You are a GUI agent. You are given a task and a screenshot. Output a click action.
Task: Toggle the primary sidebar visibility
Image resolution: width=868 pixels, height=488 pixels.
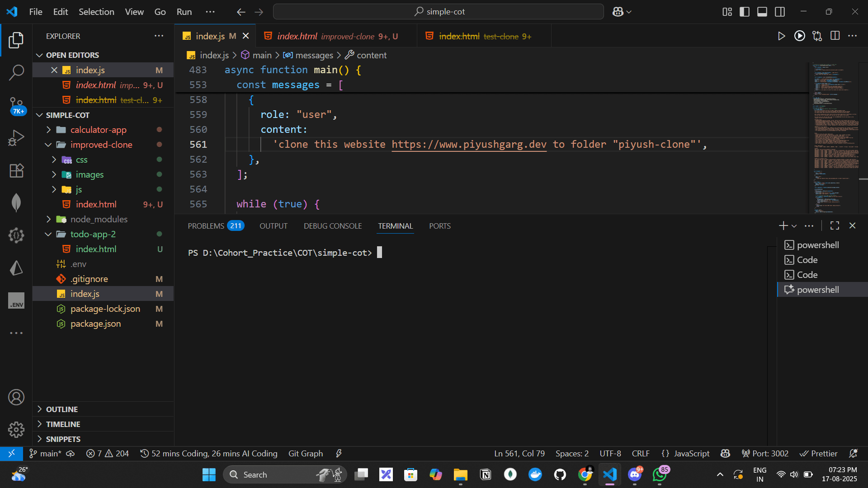(x=744, y=12)
